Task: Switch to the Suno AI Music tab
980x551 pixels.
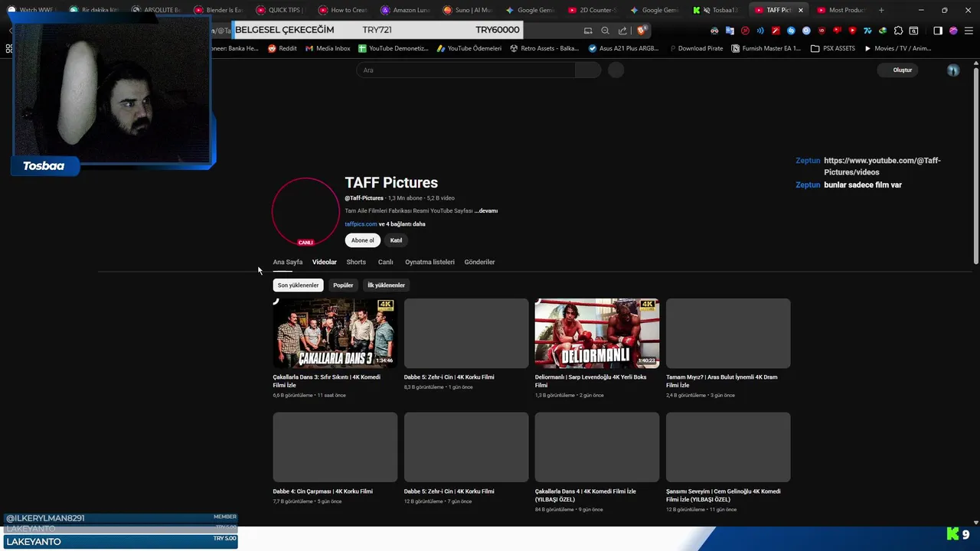Action: coord(468,10)
